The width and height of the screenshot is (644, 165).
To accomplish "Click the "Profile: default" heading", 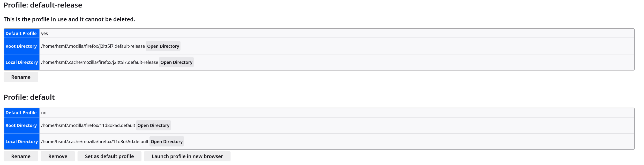I will pos(29,97).
